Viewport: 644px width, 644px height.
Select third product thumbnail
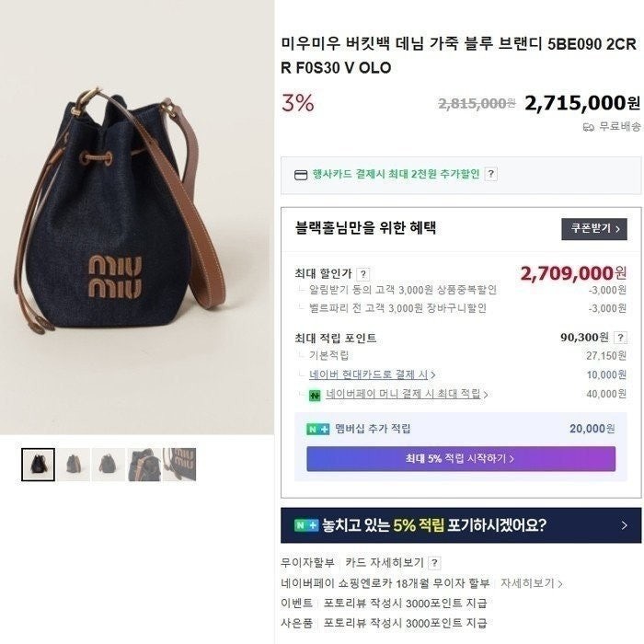[x=109, y=465]
